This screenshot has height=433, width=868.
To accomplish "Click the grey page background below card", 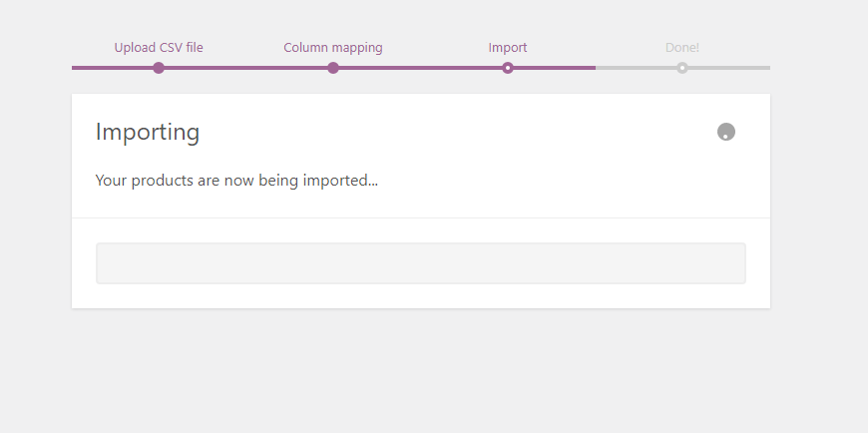I will tap(421, 371).
